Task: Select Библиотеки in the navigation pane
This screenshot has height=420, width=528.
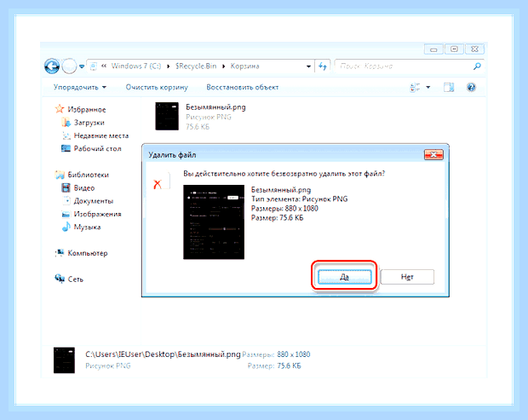Action: (89, 175)
